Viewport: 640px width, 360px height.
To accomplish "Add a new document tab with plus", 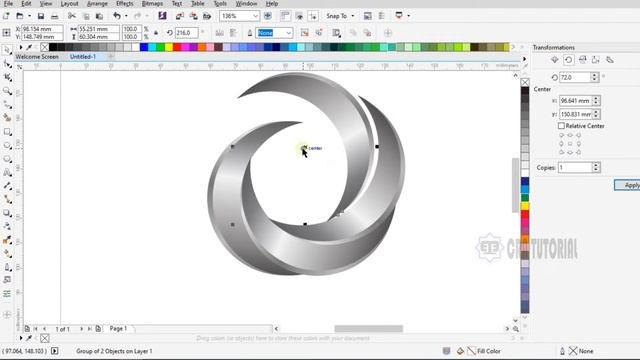I will (x=110, y=57).
